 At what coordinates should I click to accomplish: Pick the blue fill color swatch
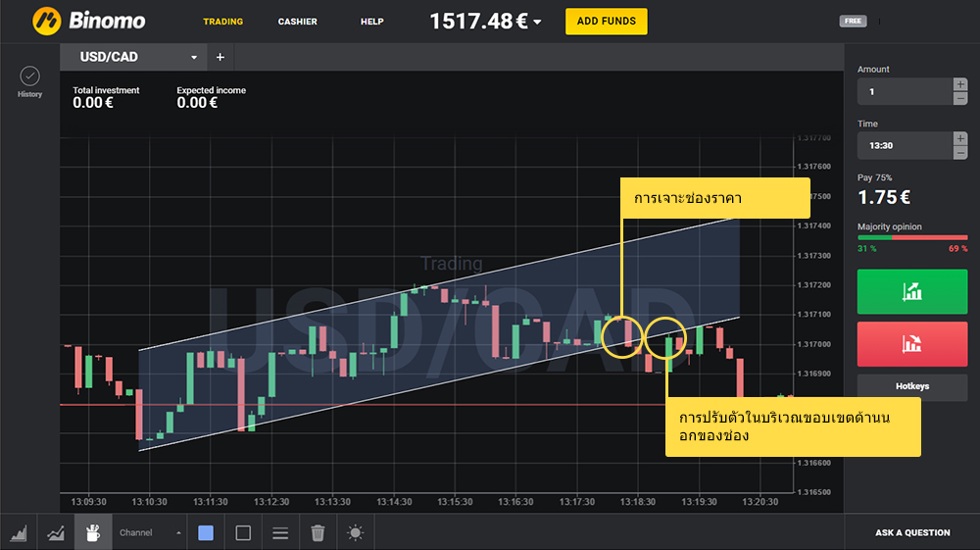pos(206,532)
